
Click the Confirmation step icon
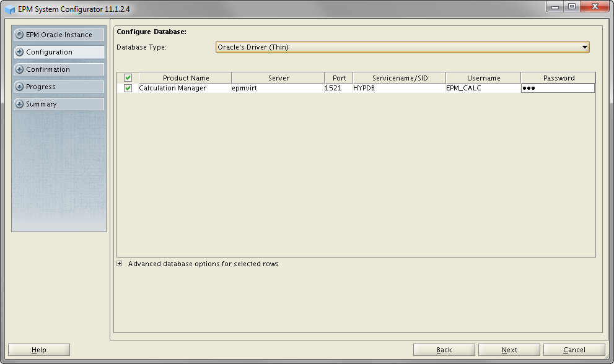click(x=19, y=69)
